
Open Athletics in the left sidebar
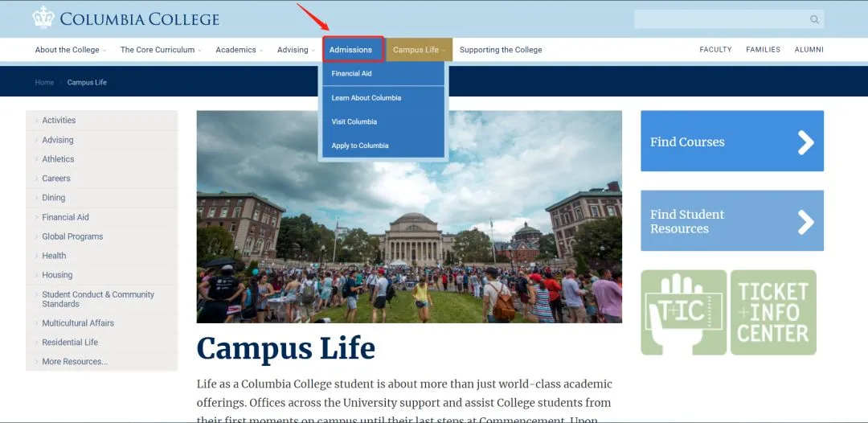click(58, 159)
